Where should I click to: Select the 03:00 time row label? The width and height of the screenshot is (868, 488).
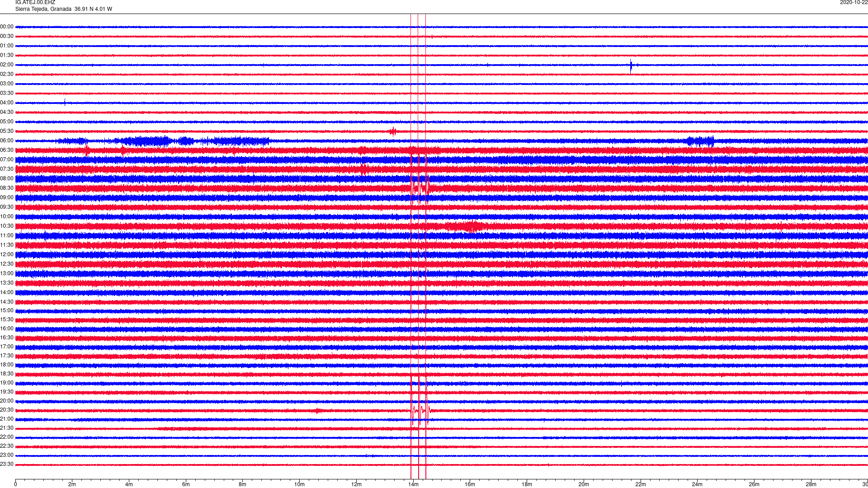pos(7,84)
